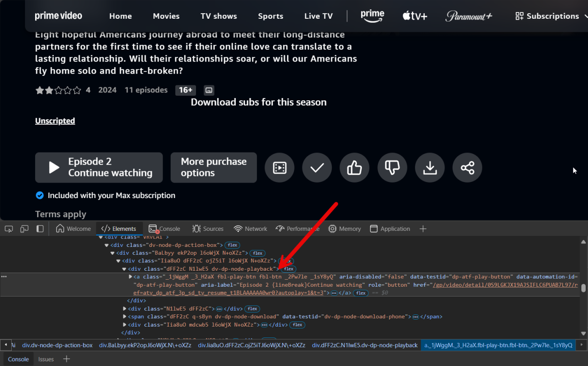Screen dimensions: 588x366
Task: Toggle the DevTools activity bar dock icon
Action: pyautogui.click(x=40, y=229)
